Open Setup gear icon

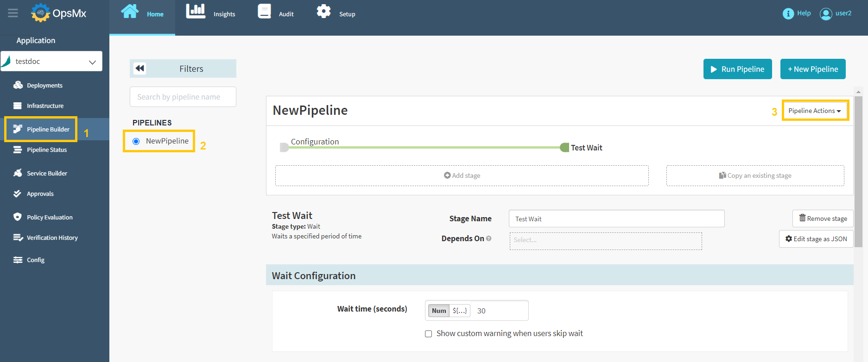click(x=323, y=11)
